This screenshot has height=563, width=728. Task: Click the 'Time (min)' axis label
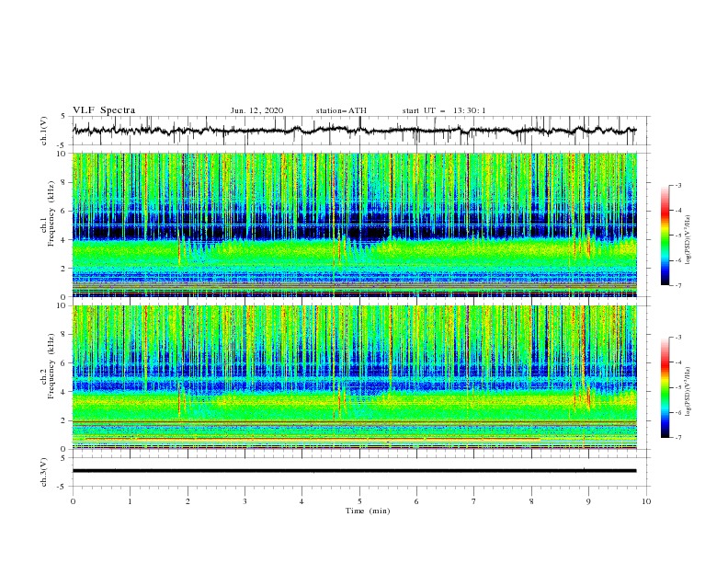pos(368,511)
